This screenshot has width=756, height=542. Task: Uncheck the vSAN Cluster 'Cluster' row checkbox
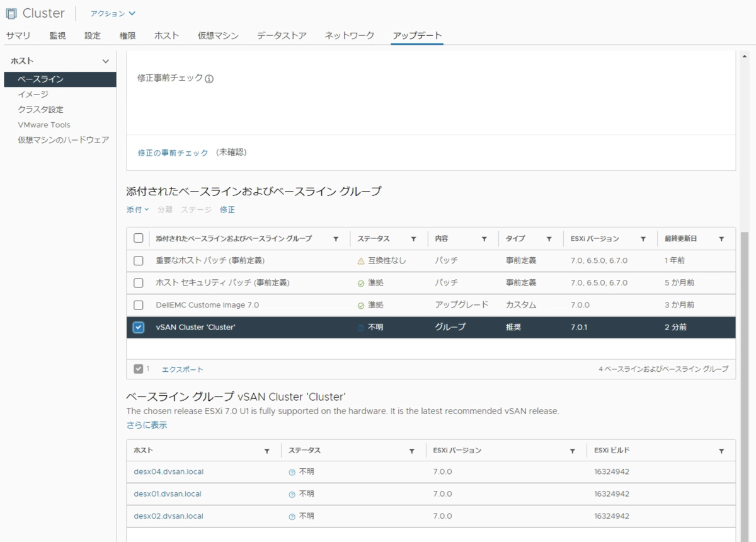139,327
